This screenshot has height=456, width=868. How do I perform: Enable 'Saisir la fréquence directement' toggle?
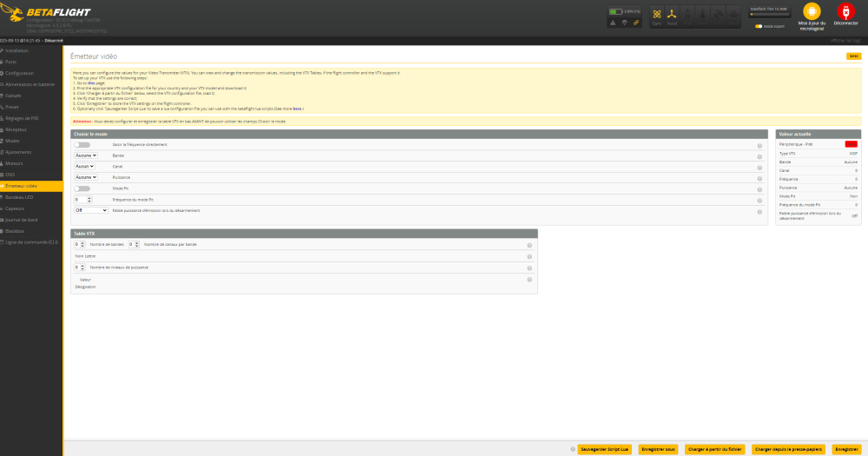(x=82, y=144)
